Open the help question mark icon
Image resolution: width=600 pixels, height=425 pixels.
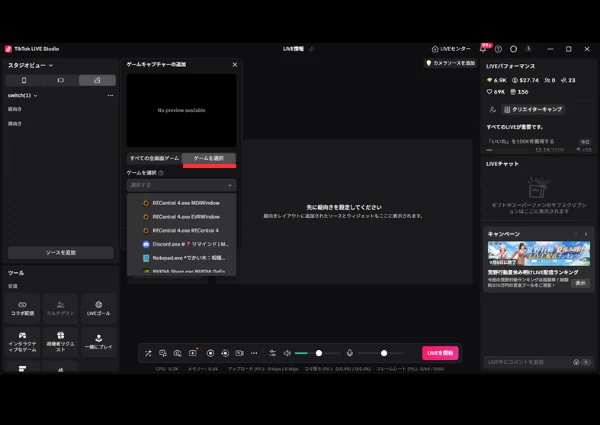point(498,49)
